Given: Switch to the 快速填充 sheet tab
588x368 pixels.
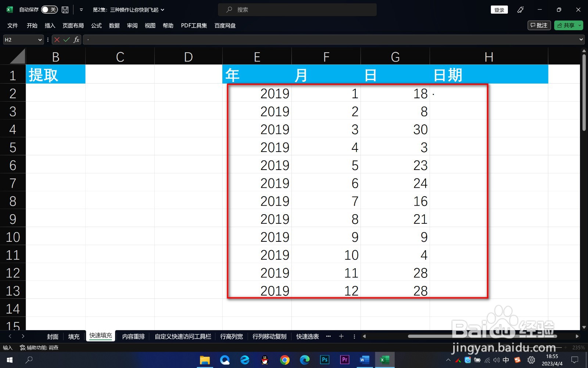Looking at the screenshot, I should coord(101,336).
